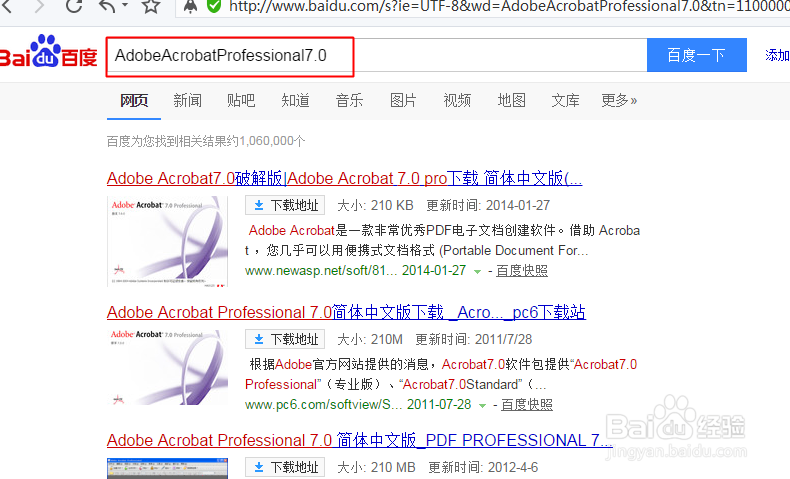Switch to the 音乐 tab

(x=349, y=100)
